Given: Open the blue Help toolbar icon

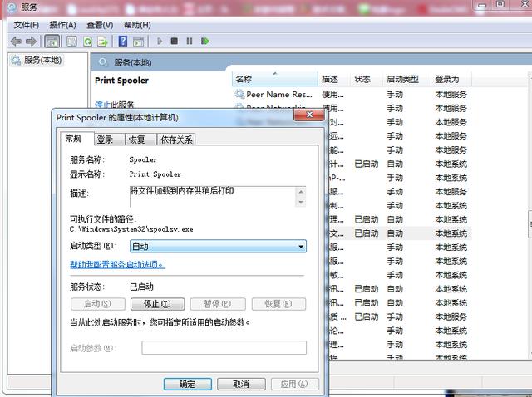Looking at the screenshot, I should pyautogui.click(x=123, y=41).
